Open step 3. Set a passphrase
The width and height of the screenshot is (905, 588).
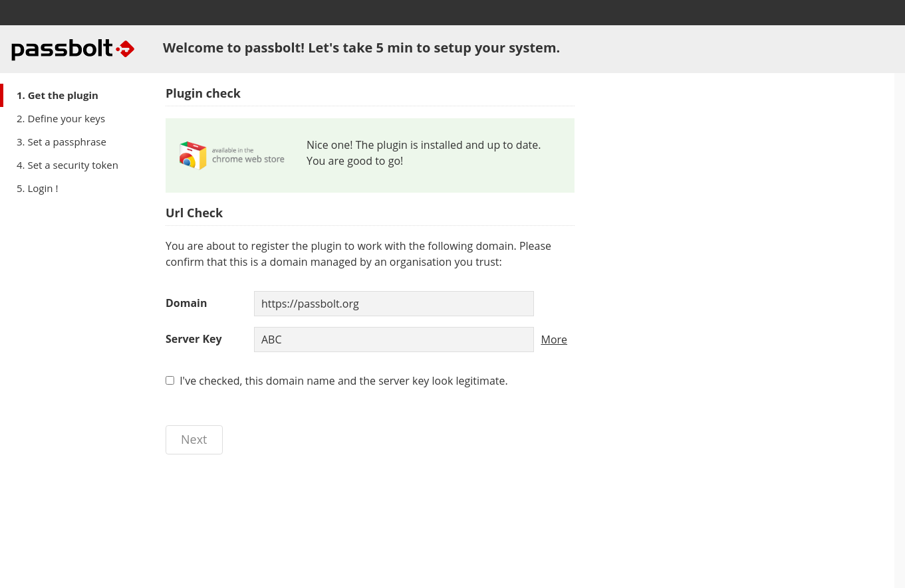tap(61, 142)
